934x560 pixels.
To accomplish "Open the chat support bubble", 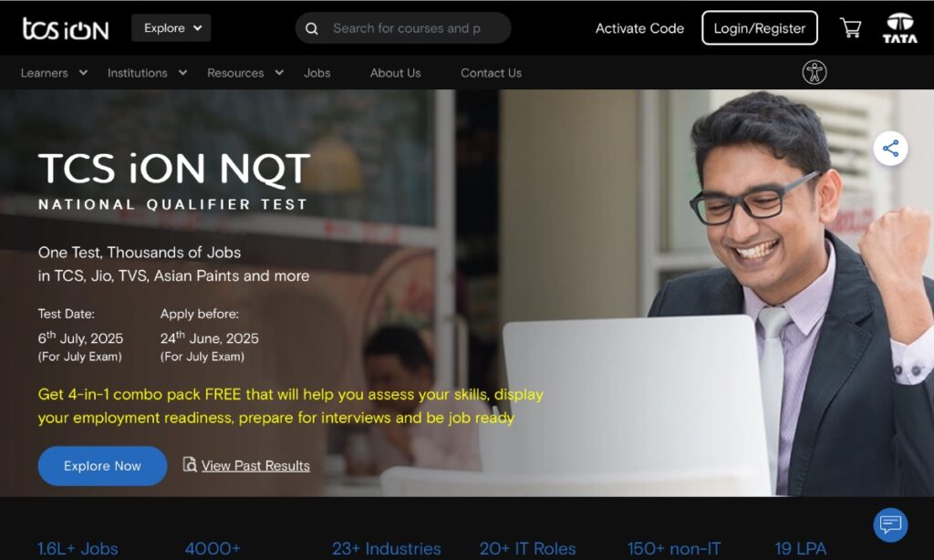I will pyautogui.click(x=890, y=524).
